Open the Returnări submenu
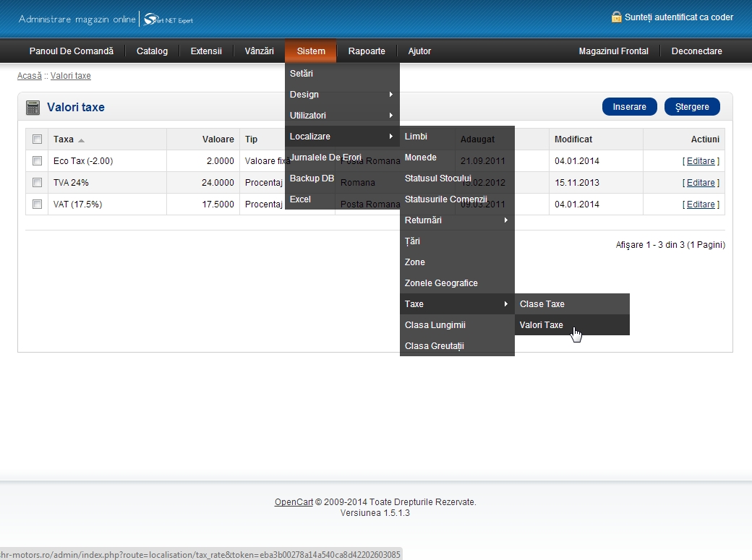This screenshot has height=560, width=752. tap(456, 220)
